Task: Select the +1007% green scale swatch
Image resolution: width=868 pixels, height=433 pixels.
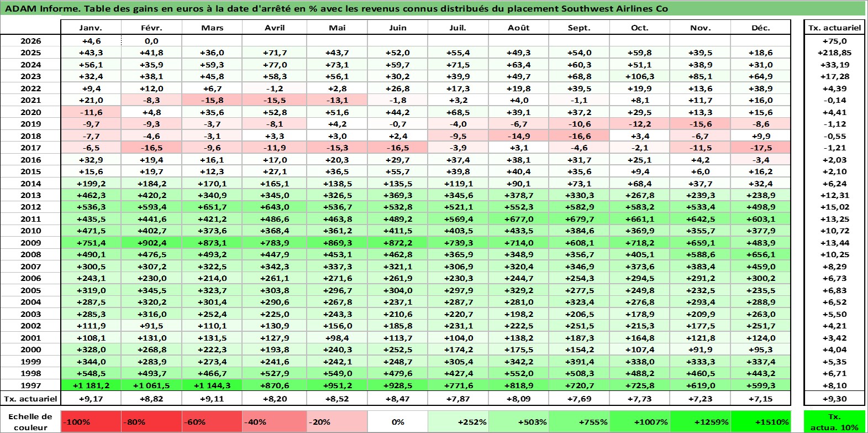Action: click(x=640, y=421)
